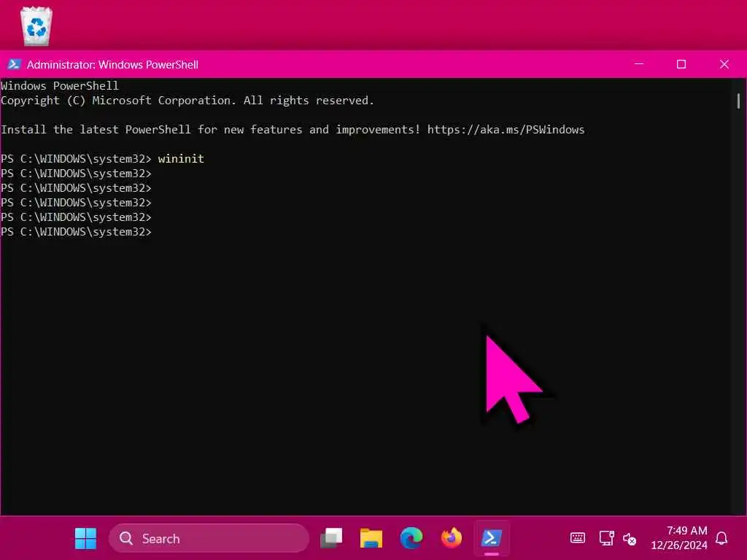The height and width of the screenshot is (560, 747).
Task: Click the PowerShell icon in the title bar
Action: point(14,64)
